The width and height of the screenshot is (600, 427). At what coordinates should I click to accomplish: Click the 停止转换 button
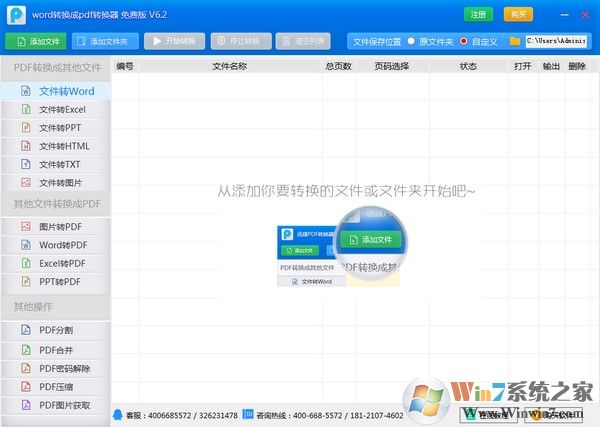[x=241, y=41]
